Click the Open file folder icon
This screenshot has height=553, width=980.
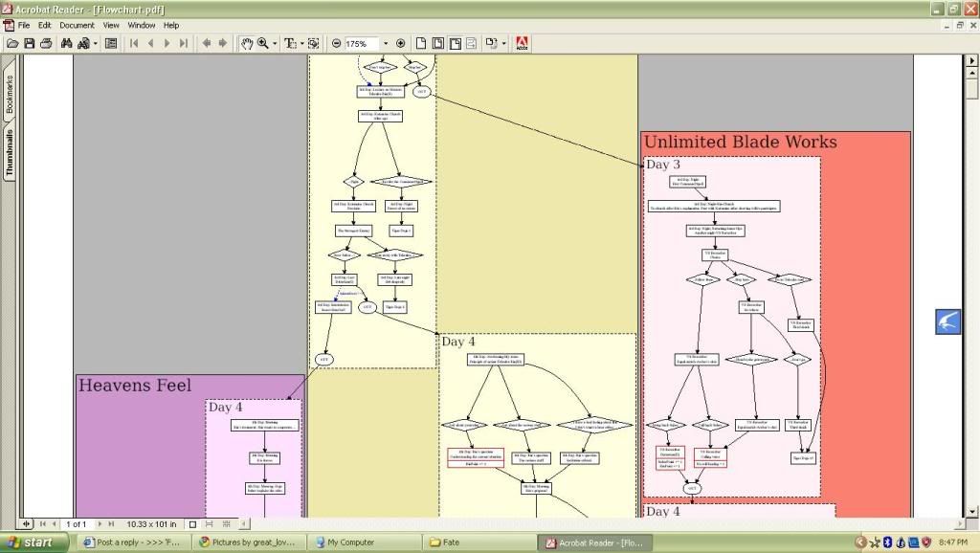[x=12, y=43]
